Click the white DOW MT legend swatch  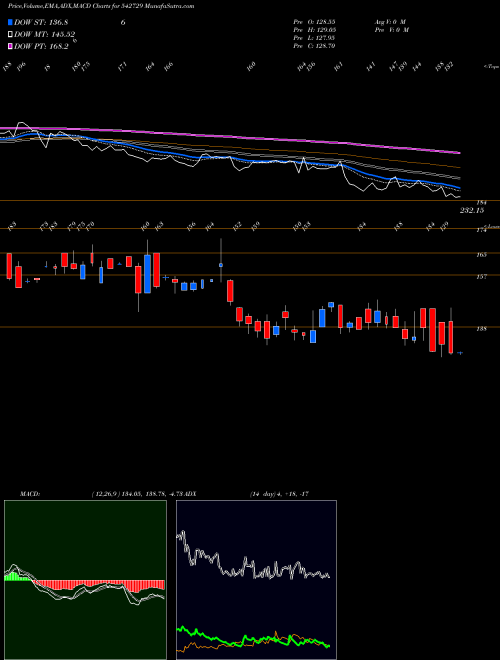coord(11,34)
